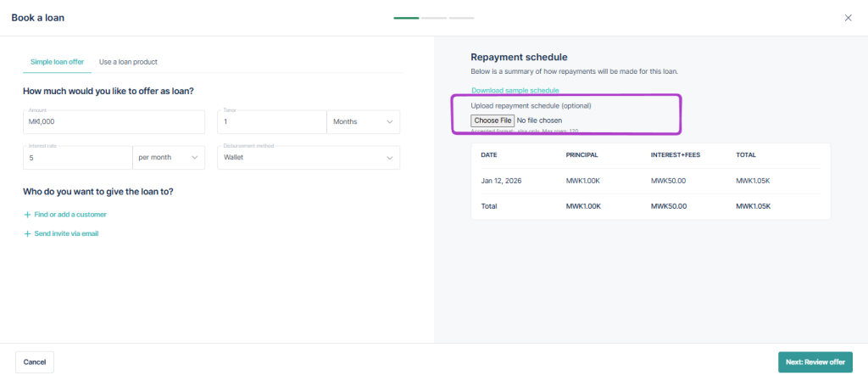Click the third progress step indicator
This screenshot has height=381, width=868.
(x=461, y=18)
